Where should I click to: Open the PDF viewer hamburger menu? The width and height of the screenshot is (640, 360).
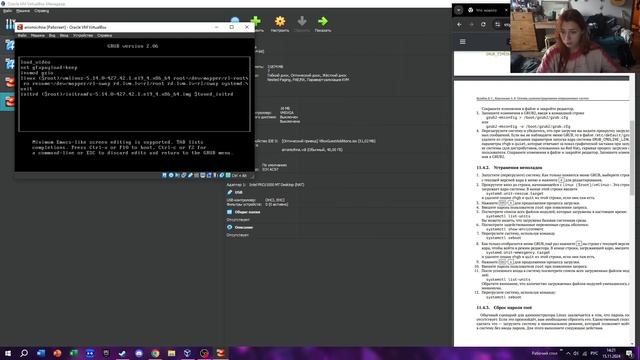463,42
